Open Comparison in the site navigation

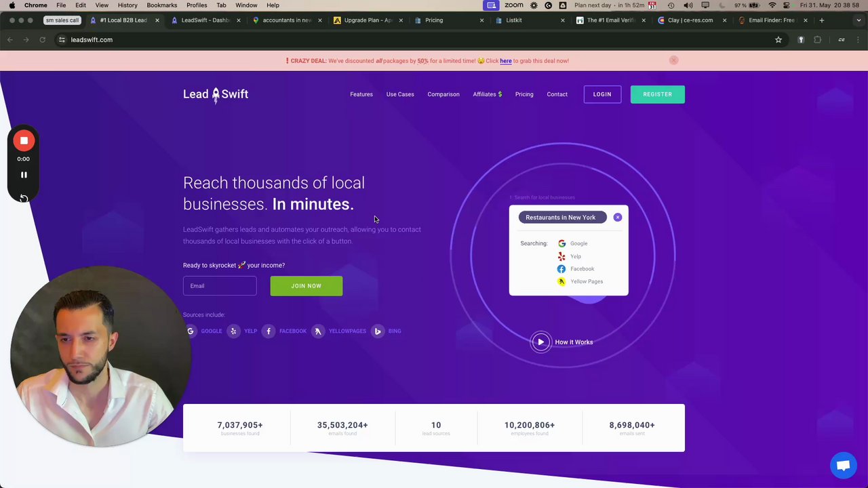point(443,94)
